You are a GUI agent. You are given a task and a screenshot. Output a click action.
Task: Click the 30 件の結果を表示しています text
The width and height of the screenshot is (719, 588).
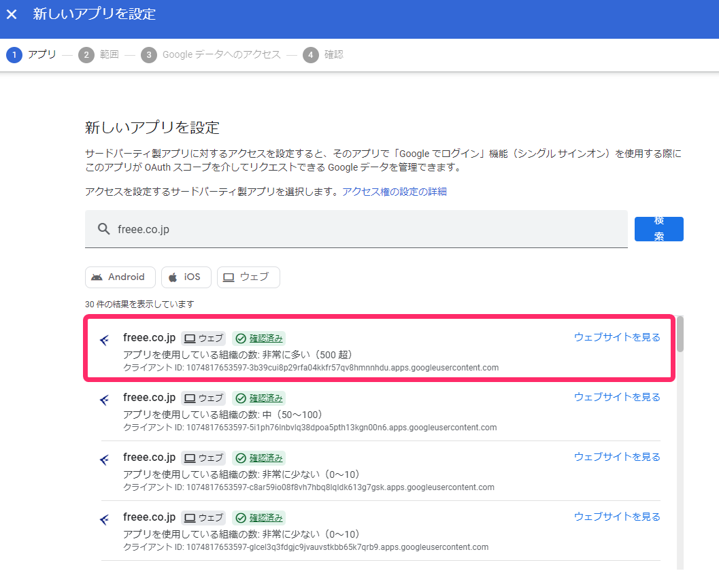139,305
